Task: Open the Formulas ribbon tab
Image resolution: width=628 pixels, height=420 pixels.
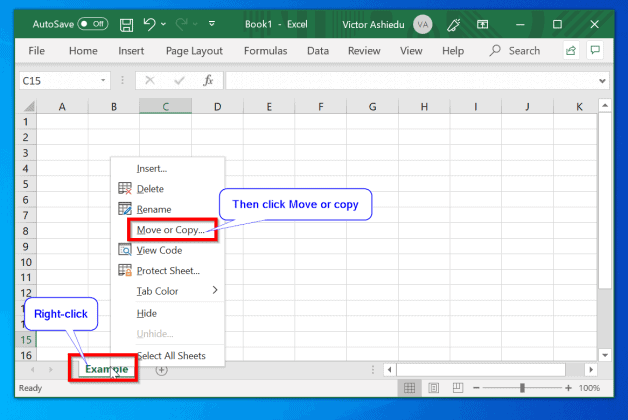Action: (x=266, y=51)
